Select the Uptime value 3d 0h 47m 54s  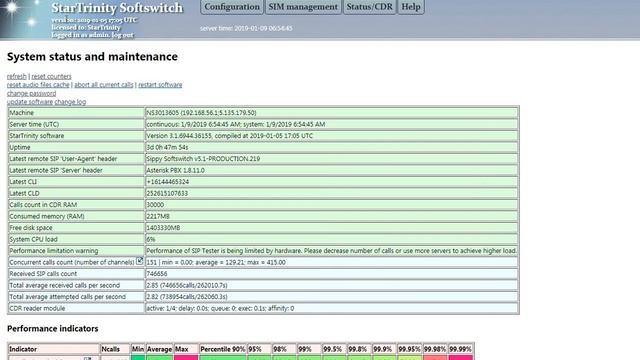pyautogui.click(x=332, y=147)
